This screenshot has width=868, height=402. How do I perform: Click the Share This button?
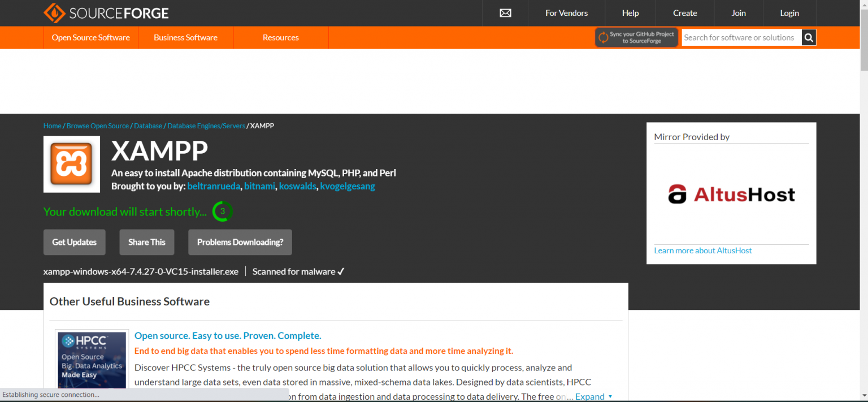point(147,242)
